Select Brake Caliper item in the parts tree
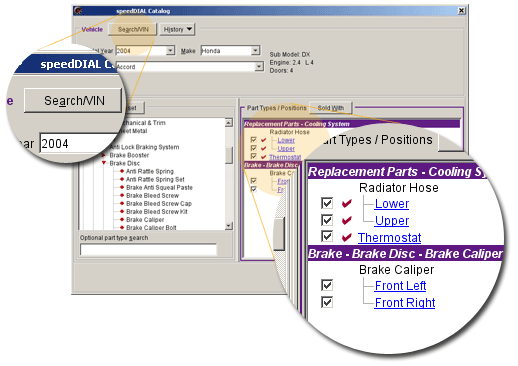The height and width of the screenshot is (366, 518). 145,220
